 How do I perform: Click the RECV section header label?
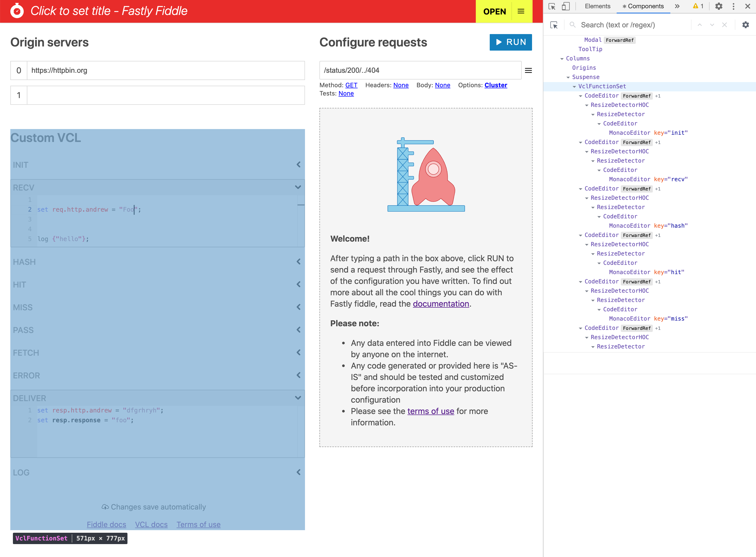[x=23, y=187]
